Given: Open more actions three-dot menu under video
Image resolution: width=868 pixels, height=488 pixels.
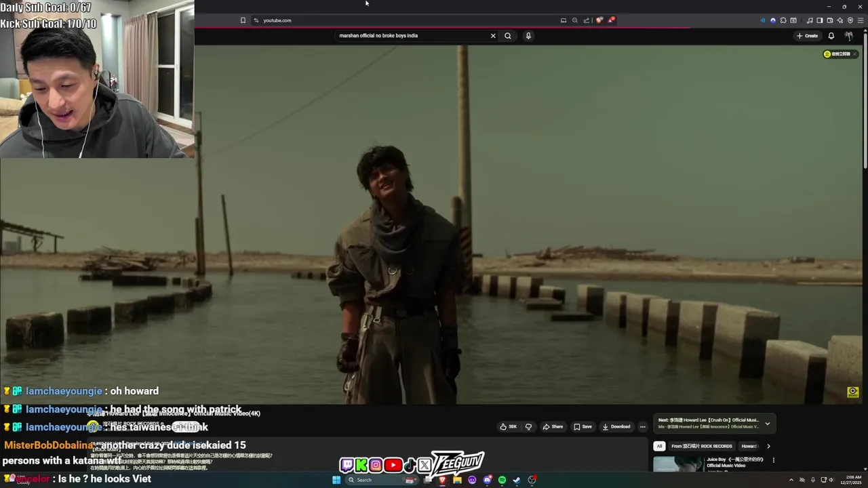Looking at the screenshot, I should 643,427.
